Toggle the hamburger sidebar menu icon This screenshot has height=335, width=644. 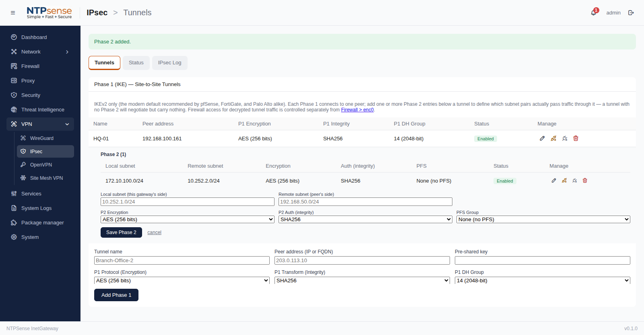(13, 13)
